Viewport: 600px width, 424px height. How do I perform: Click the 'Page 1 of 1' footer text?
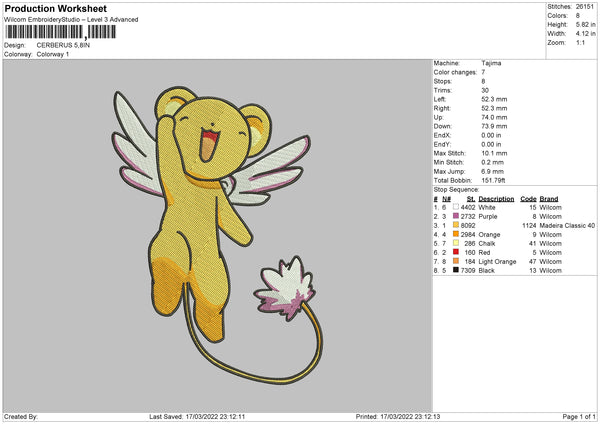pos(579,417)
